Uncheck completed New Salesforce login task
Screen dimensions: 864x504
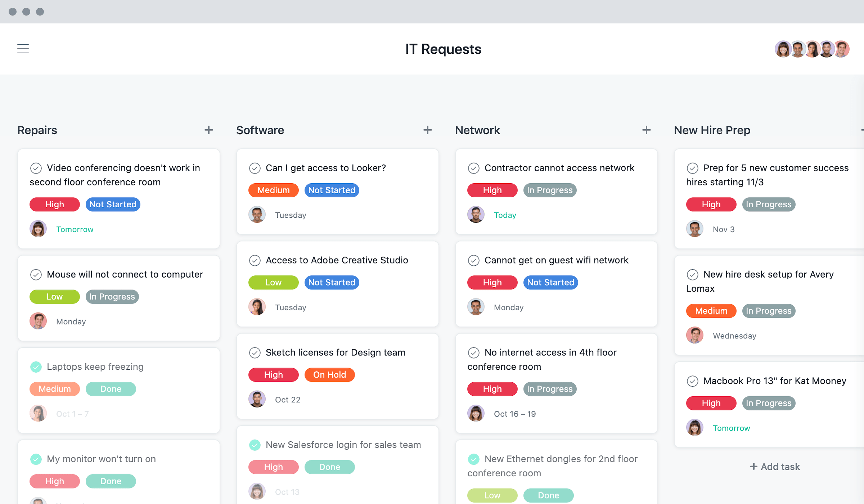coord(255,445)
